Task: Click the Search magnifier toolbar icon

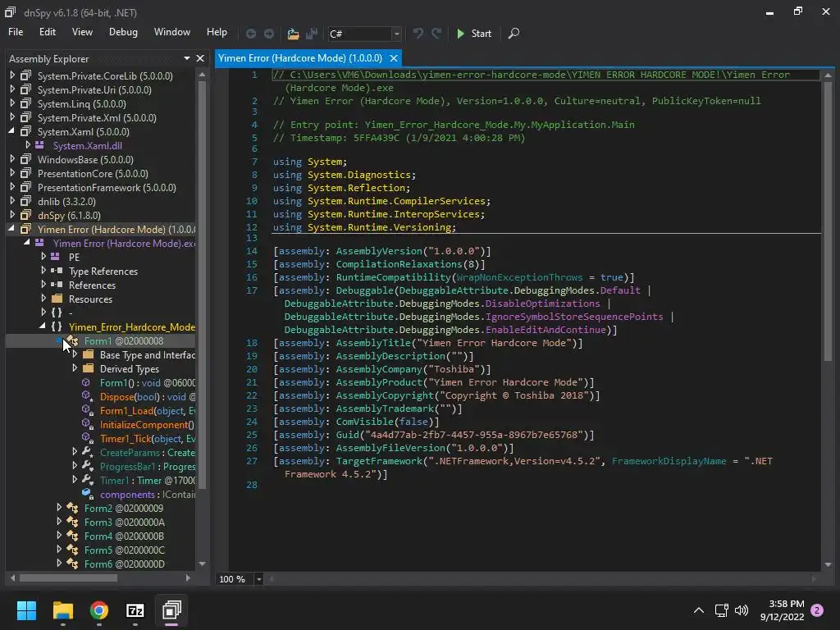Action: [514, 34]
